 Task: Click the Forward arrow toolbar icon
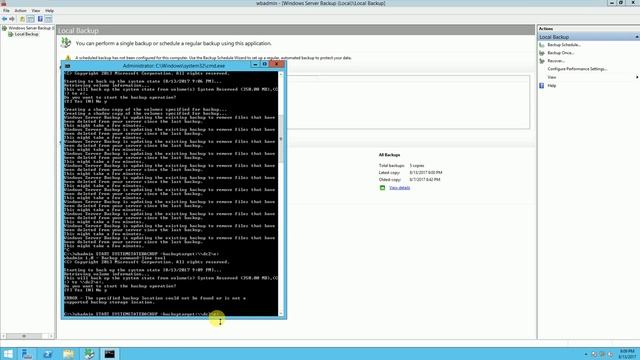[x=12, y=19]
